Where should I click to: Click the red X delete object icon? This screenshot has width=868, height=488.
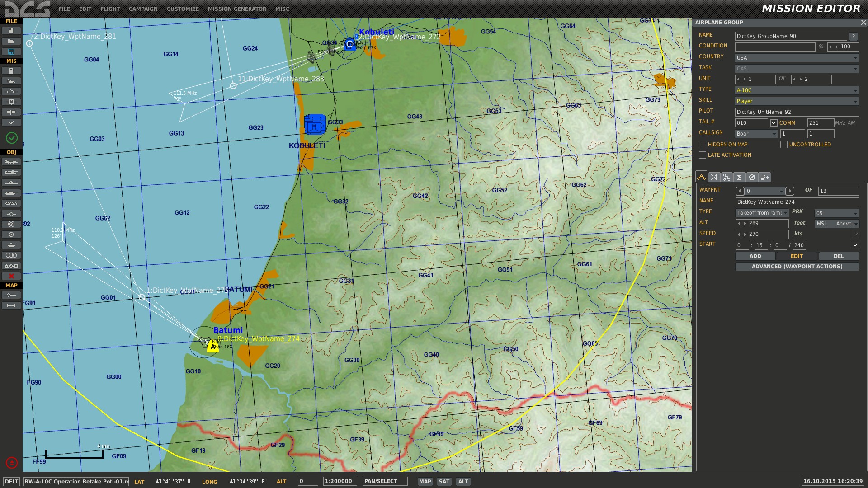[11, 276]
